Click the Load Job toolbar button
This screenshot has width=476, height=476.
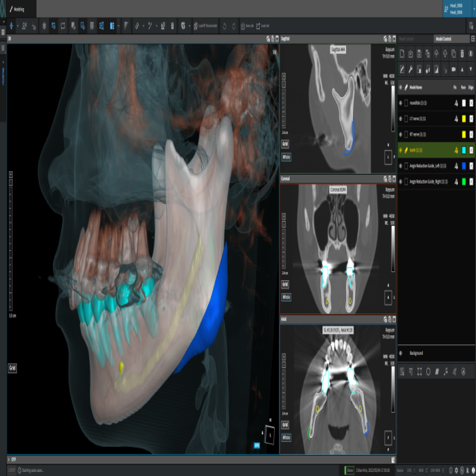[x=262, y=26]
